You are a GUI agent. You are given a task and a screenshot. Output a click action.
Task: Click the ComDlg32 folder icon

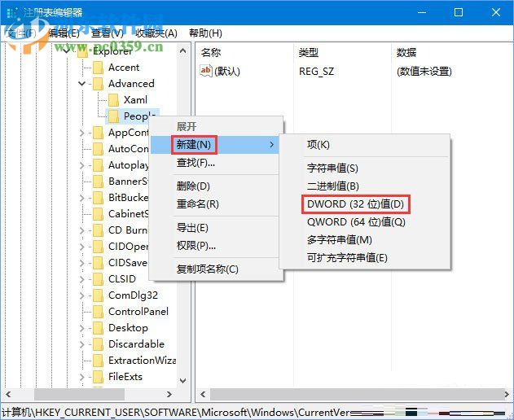(98, 295)
